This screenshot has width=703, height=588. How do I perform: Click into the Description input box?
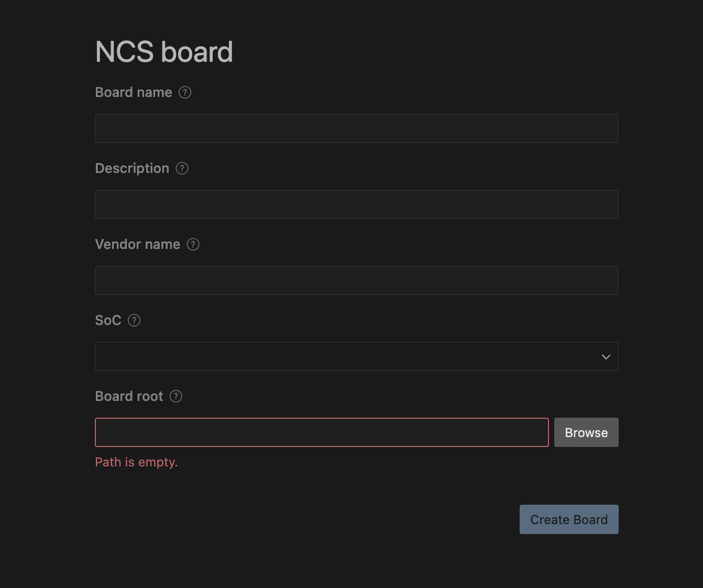356,204
